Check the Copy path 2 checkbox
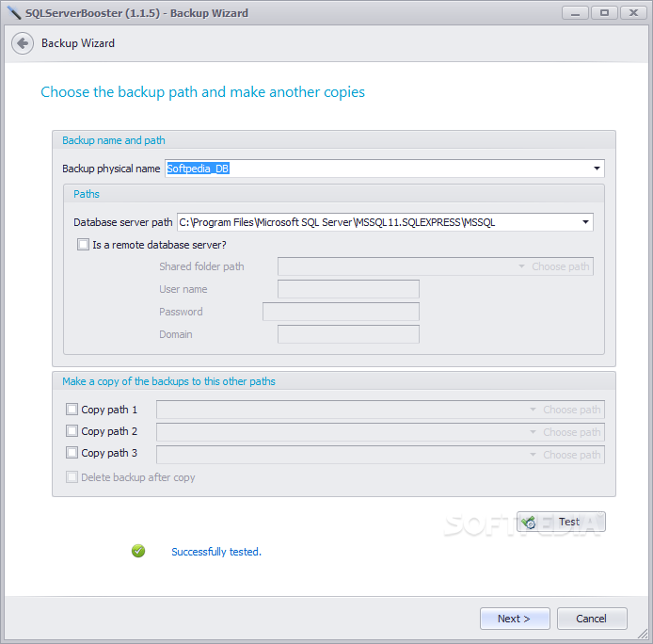The height and width of the screenshot is (644, 653). [x=72, y=430]
